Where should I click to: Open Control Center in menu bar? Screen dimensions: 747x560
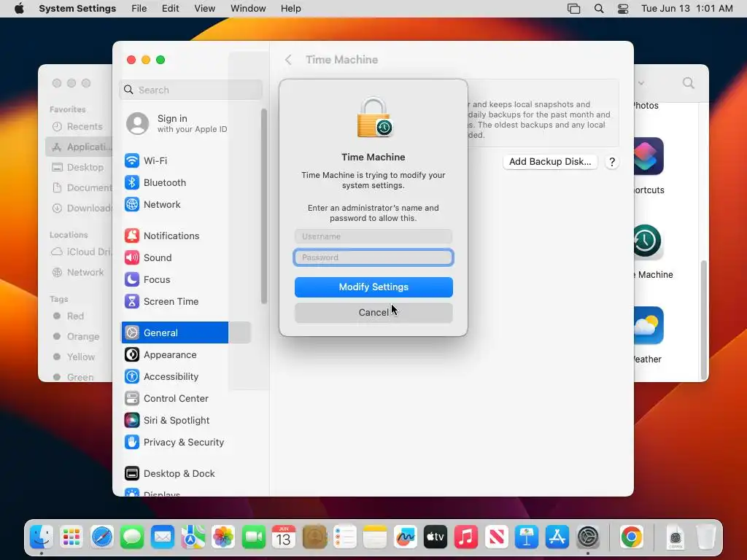(623, 9)
